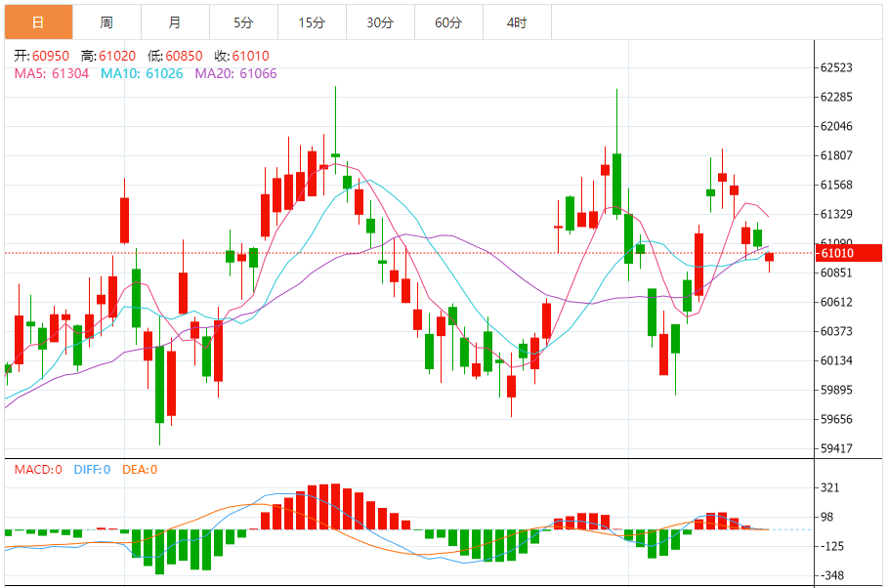The image size is (888, 588).
Task: Click the 62285 price axis label
Action: pyautogui.click(x=836, y=97)
